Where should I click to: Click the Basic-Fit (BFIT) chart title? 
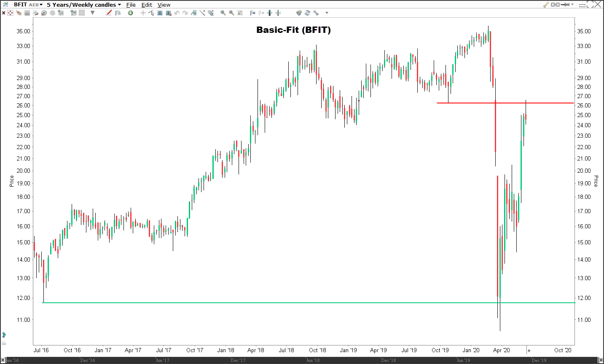tap(293, 30)
